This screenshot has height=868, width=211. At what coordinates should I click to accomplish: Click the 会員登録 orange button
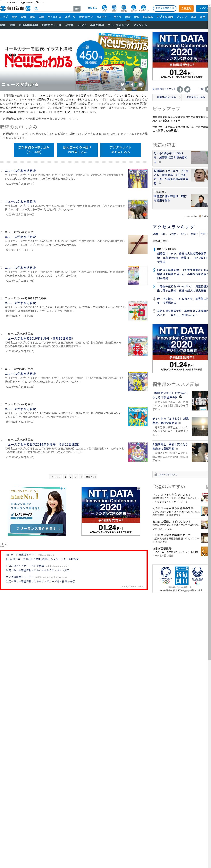[x=186, y=8]
